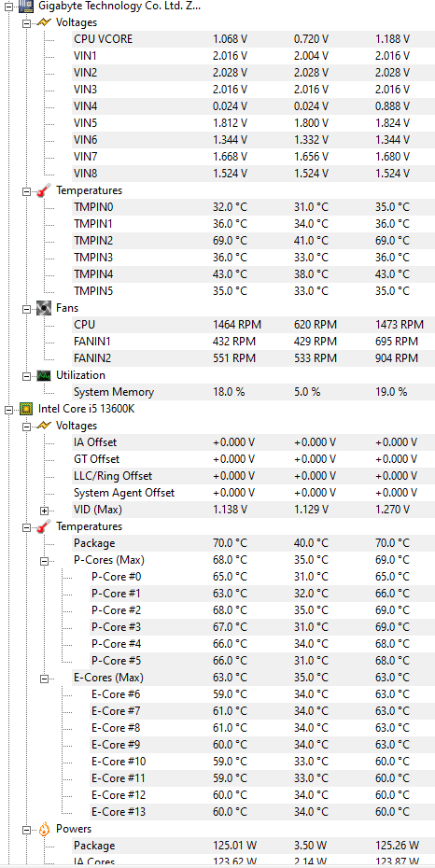Collapse the P-Cores (Max) group

(x=44, y=560)
